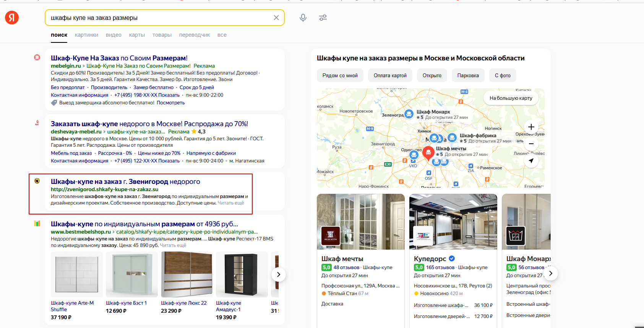This screenshot has height=328, width=644.
Task: Follow the Замер бесплатно sitelink
Action: pos(153,88)
